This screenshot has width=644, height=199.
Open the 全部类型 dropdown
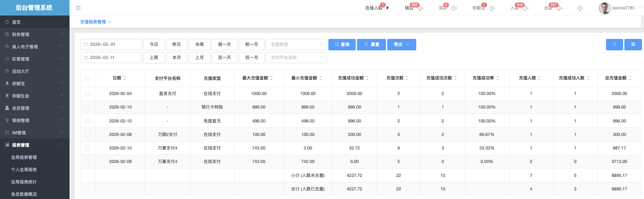[296, 45]
